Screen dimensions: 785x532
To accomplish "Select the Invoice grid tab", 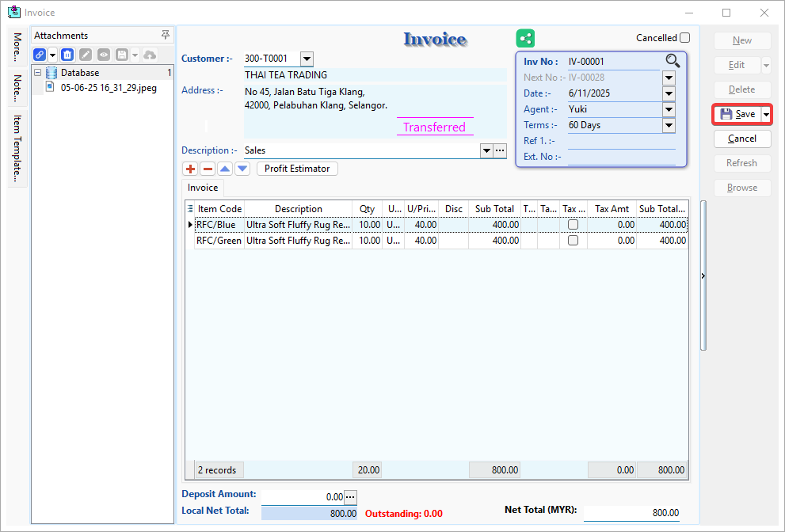I will click(203, 188).
